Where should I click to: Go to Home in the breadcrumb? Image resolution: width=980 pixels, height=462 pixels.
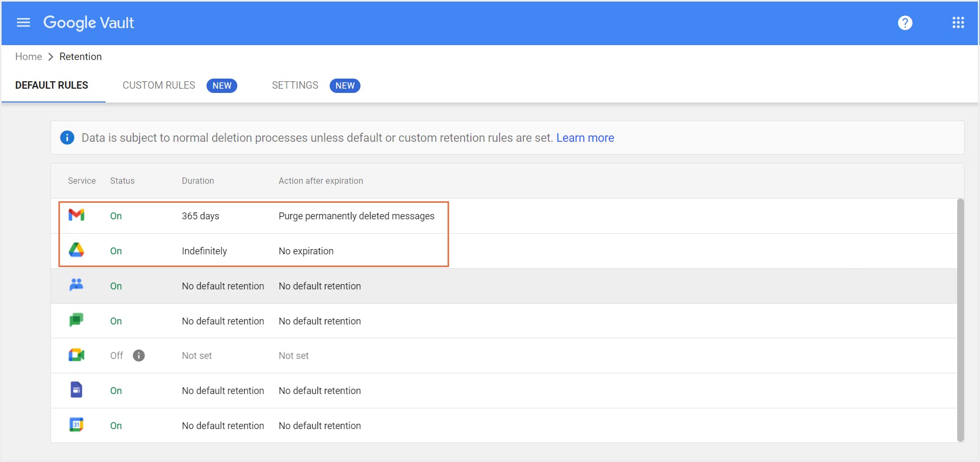pyautogui.click(x=29, y=56)
